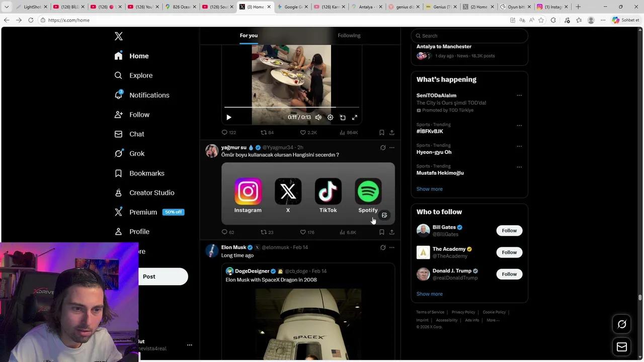This screenshot has height=362, width=644.
Task: Show more under Who to follow
Action: tap(430, 294)
